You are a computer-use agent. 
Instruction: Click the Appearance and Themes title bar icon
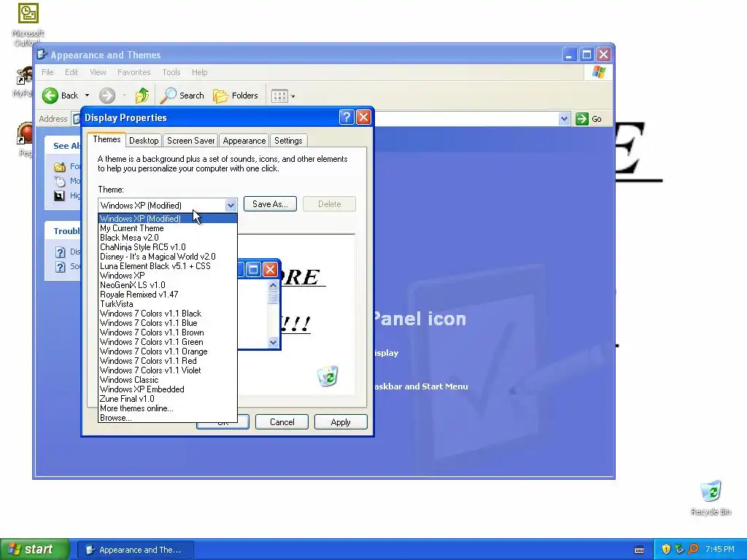pyautogui.click(x=42, y=54)
